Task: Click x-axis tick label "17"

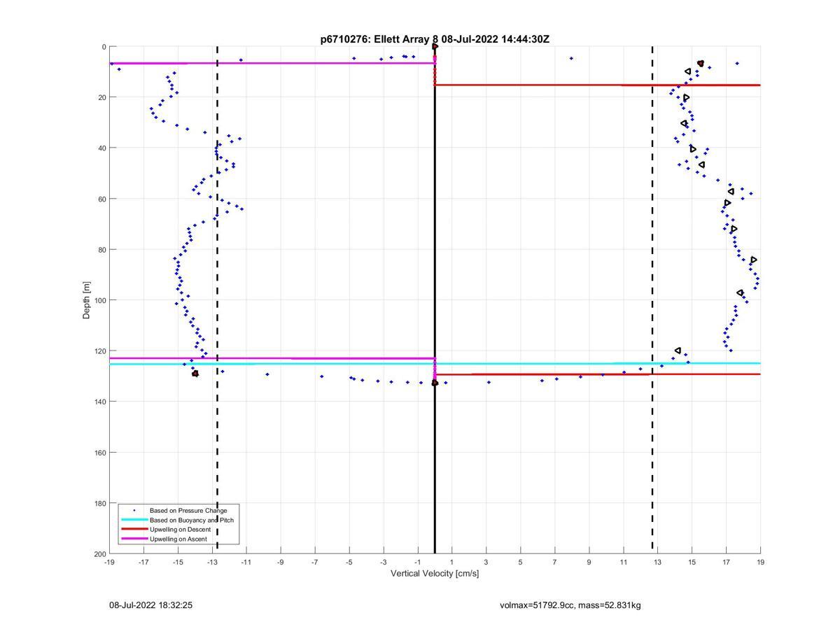Action: tap(727, 562)
